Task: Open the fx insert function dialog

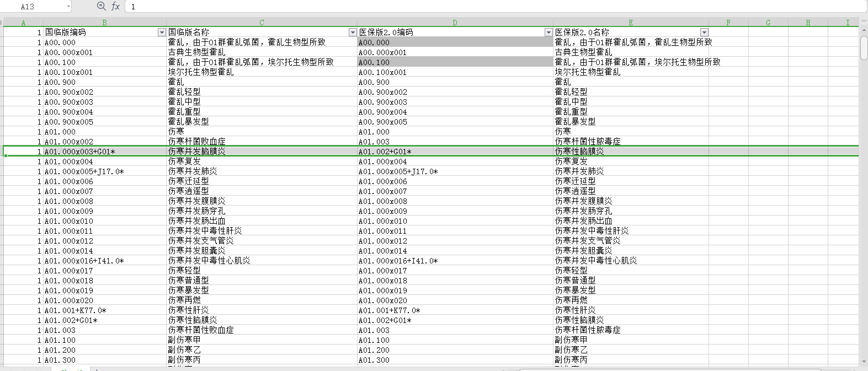Action: pyautogui.click(x=116, y=6)
